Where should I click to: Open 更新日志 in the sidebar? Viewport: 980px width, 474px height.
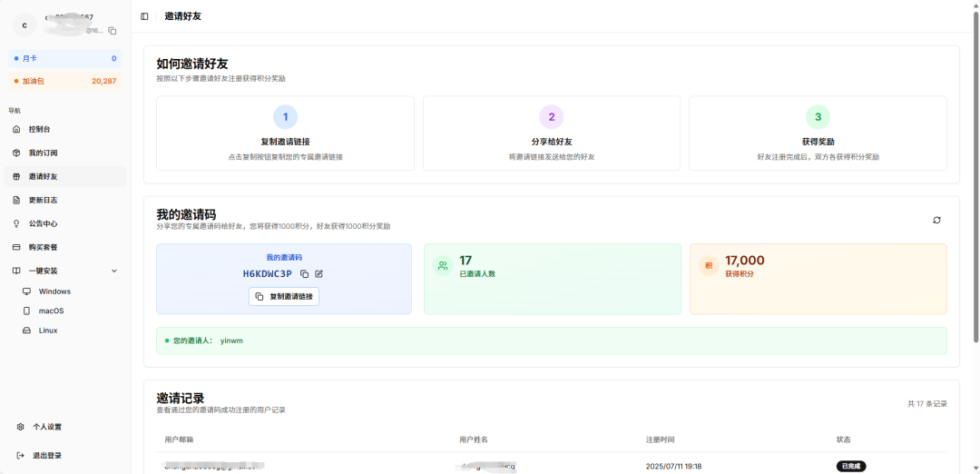[x=43, y=200]
